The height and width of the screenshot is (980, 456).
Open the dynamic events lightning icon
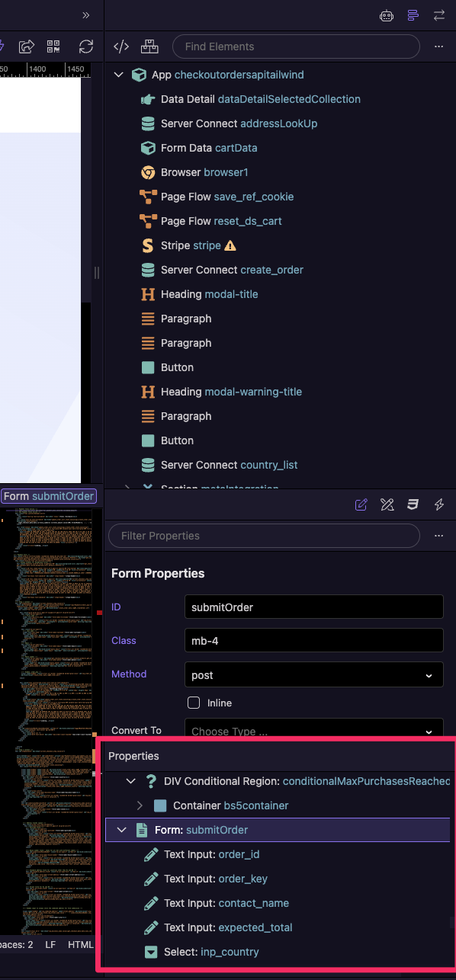tap(439, 504)
